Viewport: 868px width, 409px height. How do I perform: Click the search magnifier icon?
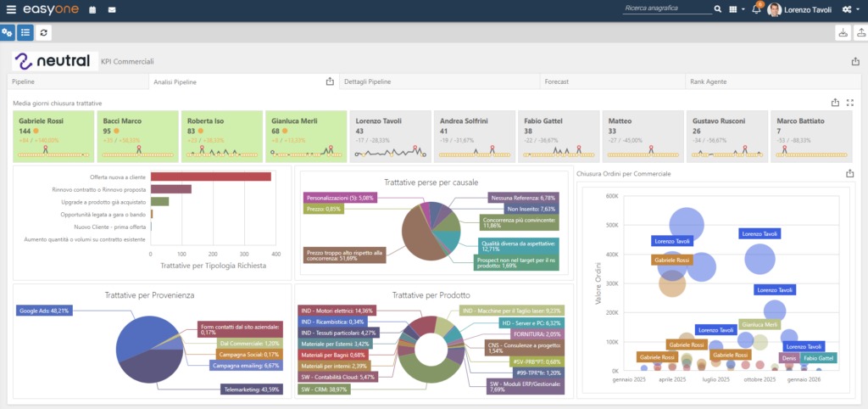(x=719, y=9)
